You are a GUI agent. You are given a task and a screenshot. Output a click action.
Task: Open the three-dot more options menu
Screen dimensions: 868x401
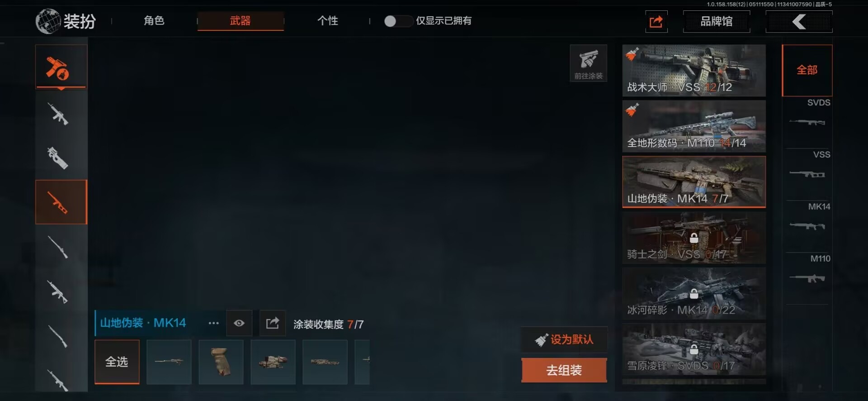[x=213, y=323]
